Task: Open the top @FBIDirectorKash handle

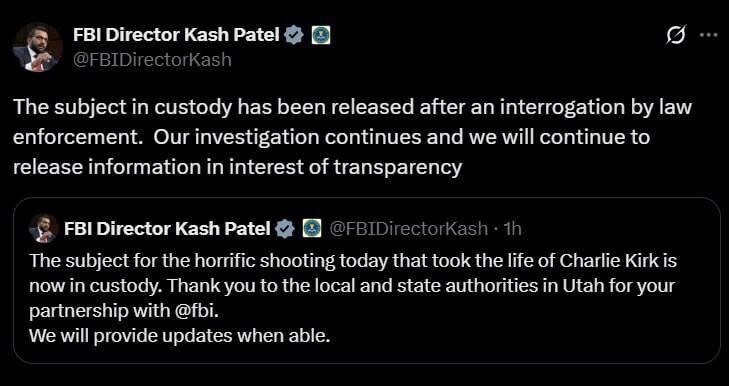Action: click(152, 60)
